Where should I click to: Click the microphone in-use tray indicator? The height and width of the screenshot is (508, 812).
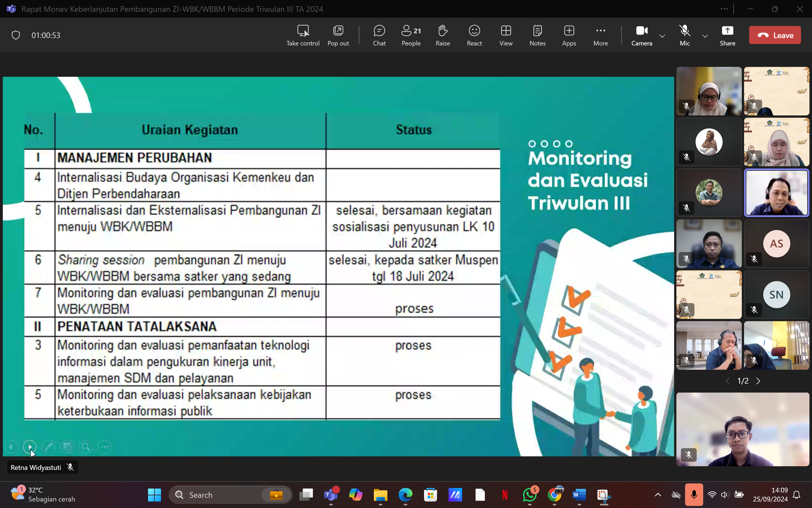694,495
